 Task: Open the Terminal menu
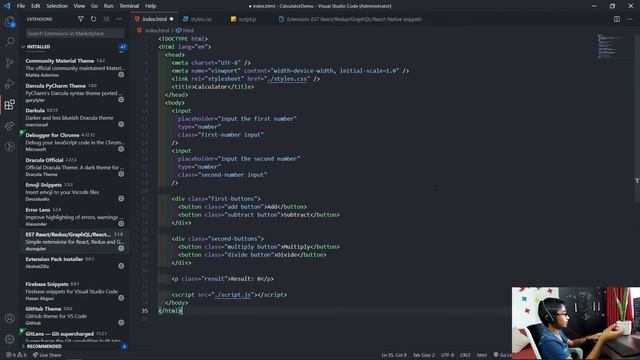click(x=129, y=6)
